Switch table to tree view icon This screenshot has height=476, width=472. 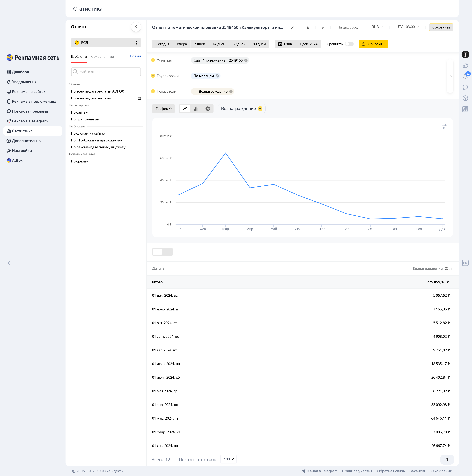click(x=168, y=252)
